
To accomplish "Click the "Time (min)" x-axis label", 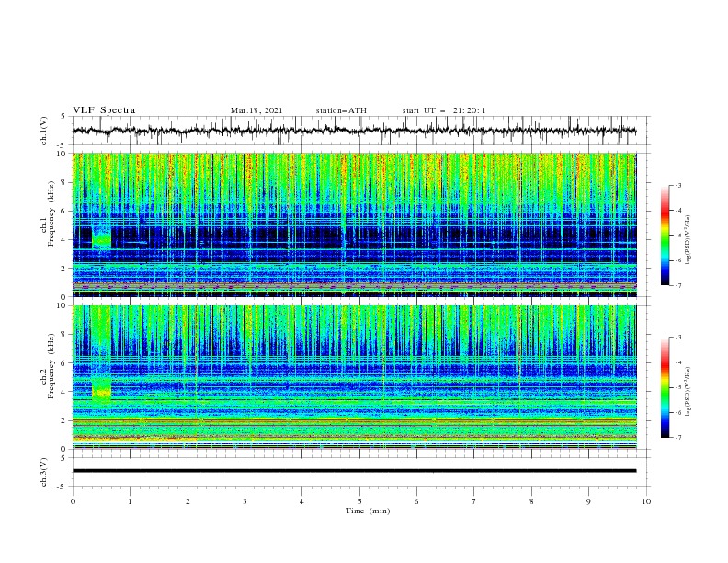I will [368, 511].
